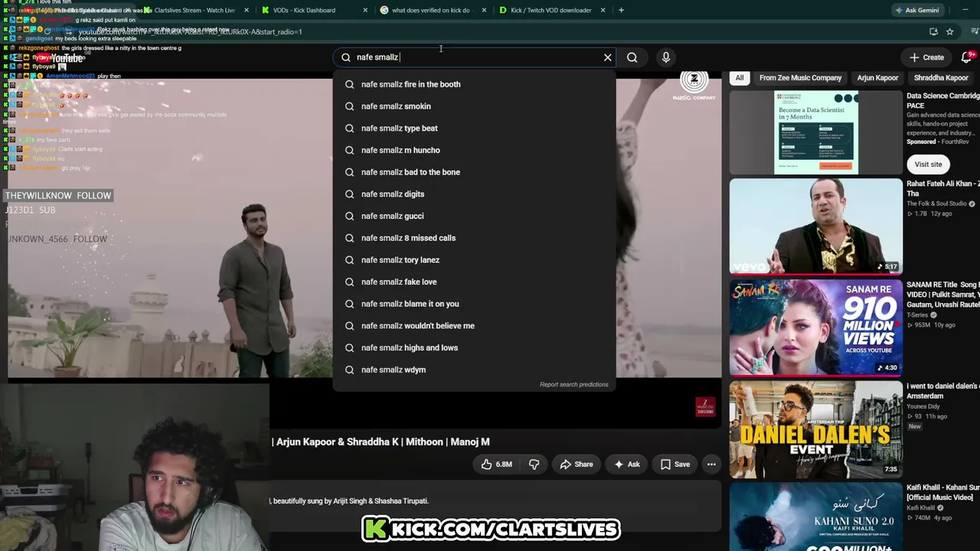This screenshot has width=980, height=551.
Task: Choose 'nafe smallz type beat' suggestion
Action: coord(475,129)
